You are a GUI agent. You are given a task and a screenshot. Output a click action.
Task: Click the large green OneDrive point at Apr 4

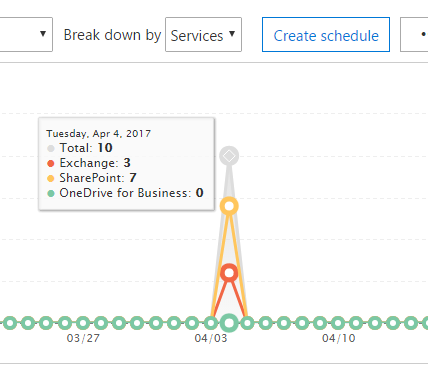[229, 323]
